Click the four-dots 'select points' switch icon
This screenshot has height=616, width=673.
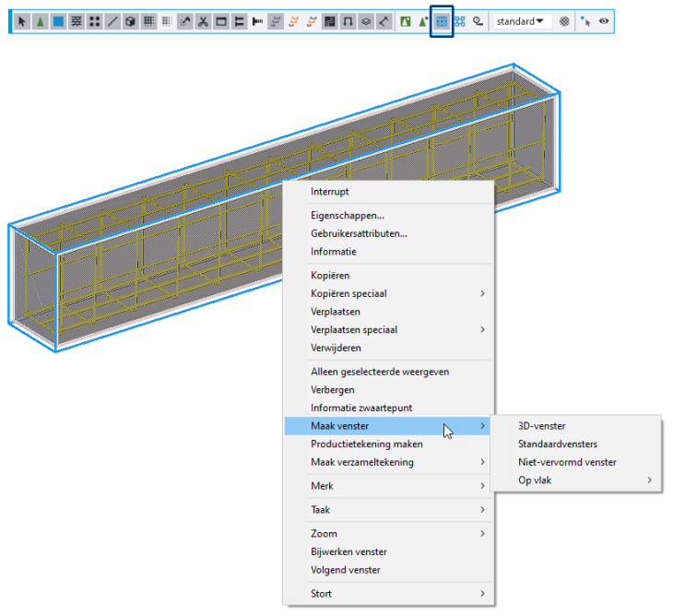pyautogui.click(x=94, y=21)
